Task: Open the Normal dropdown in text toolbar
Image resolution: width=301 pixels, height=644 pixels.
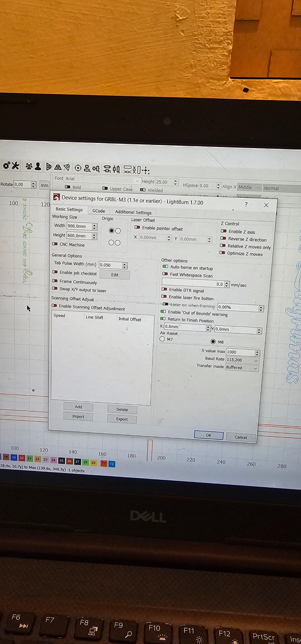Action: coord(282,188)
